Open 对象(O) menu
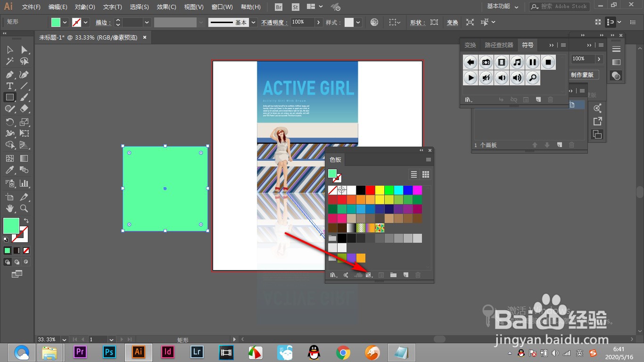Viewport: 644px width, 362px height. 85,7
